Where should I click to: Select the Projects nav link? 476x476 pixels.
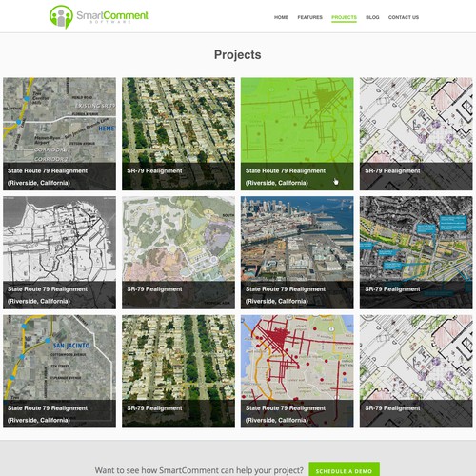pyautogui.click(x=344, y=17)
